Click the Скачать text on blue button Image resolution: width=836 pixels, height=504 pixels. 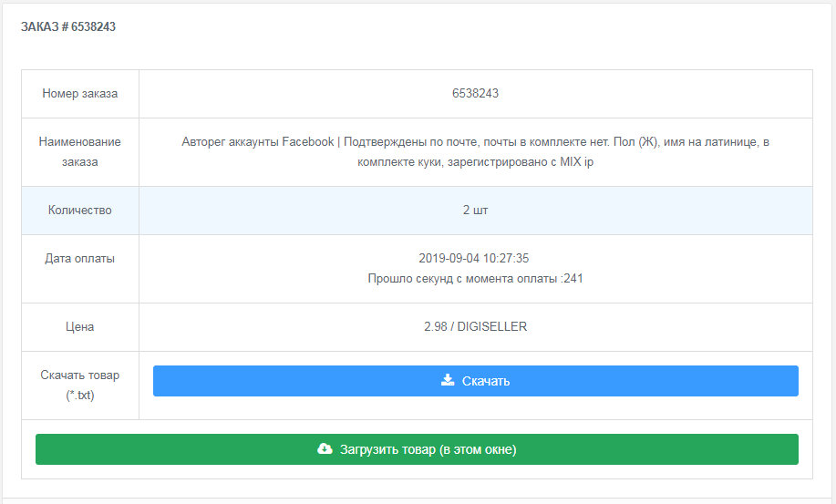pos(486,381)
